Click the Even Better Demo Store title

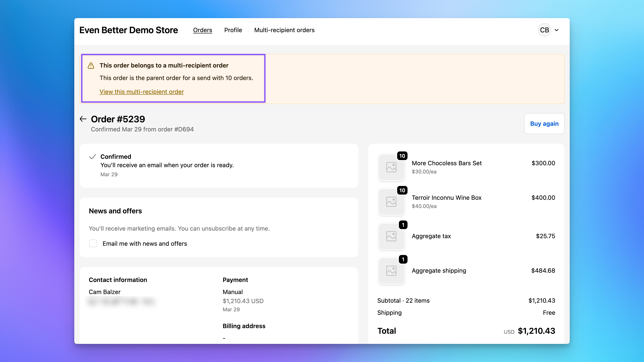coord(128,30)
